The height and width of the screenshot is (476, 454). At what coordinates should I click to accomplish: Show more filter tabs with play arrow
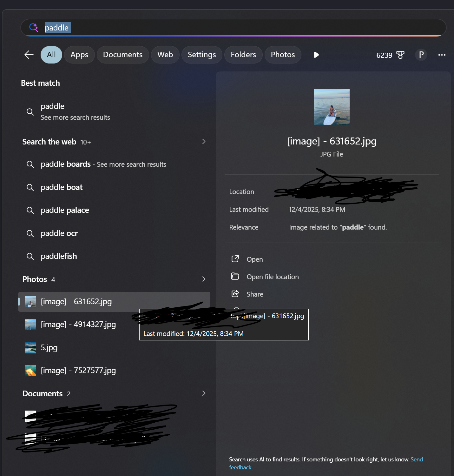[x=316, y=55]
